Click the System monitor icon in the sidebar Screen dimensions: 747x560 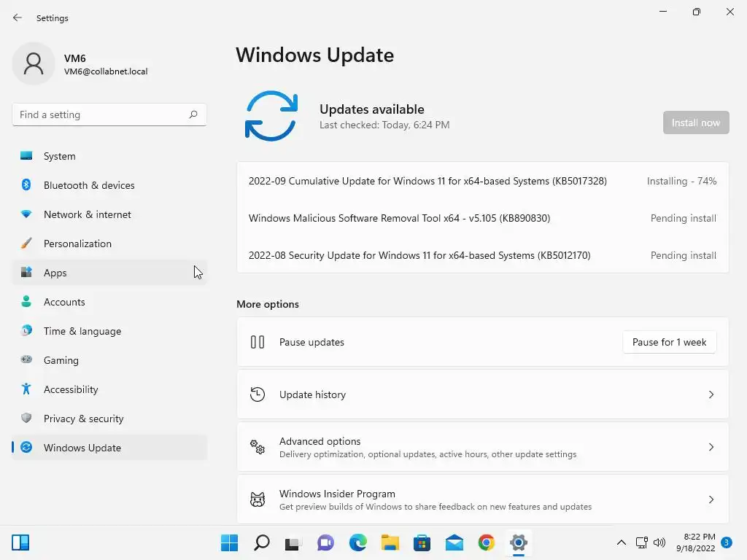pos(26,156)
